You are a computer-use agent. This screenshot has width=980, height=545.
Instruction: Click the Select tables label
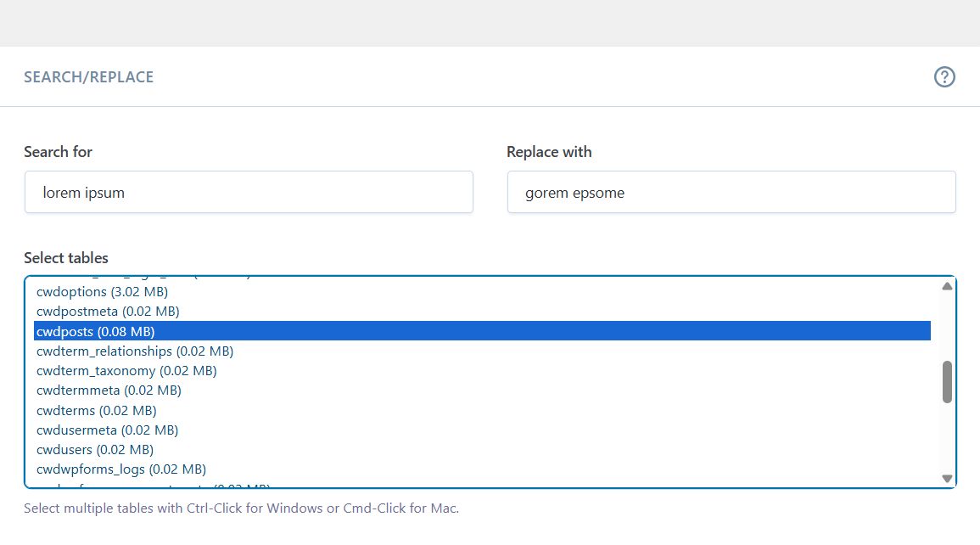click(66, 258)
